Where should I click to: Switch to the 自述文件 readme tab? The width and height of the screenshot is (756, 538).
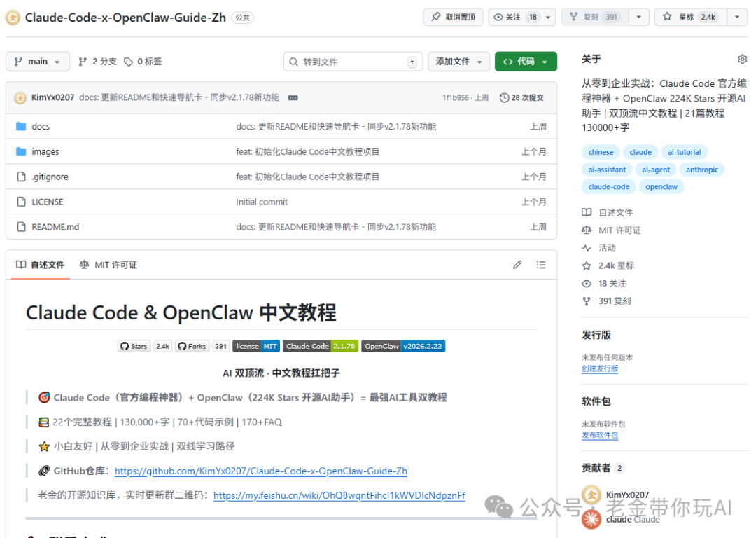pos(41,265)
